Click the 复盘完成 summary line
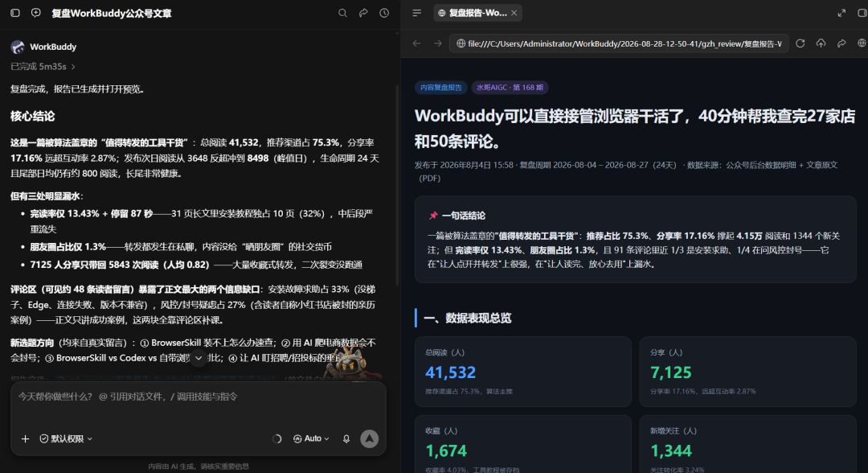868x473 pixels. coord(77,89)
